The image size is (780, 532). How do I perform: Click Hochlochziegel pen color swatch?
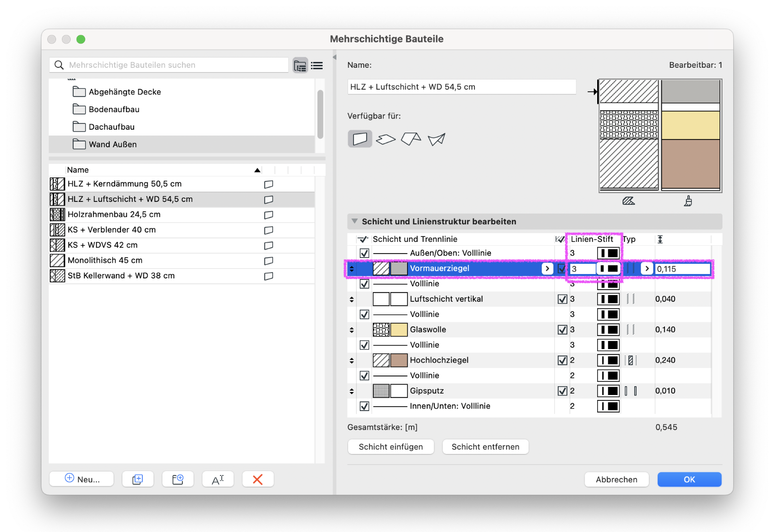point(608,360)
